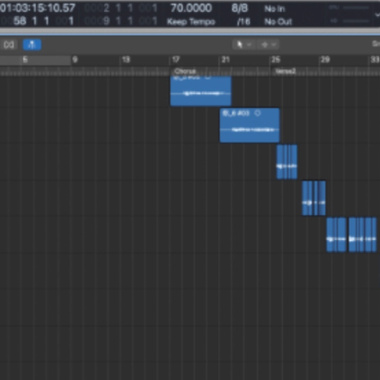Select the first sliced group on the fifth track

(336, 235)
